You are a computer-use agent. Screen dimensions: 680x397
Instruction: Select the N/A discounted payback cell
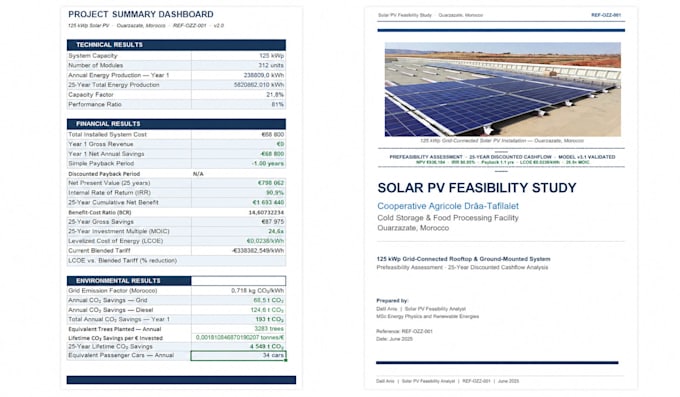tap(238, 174)
